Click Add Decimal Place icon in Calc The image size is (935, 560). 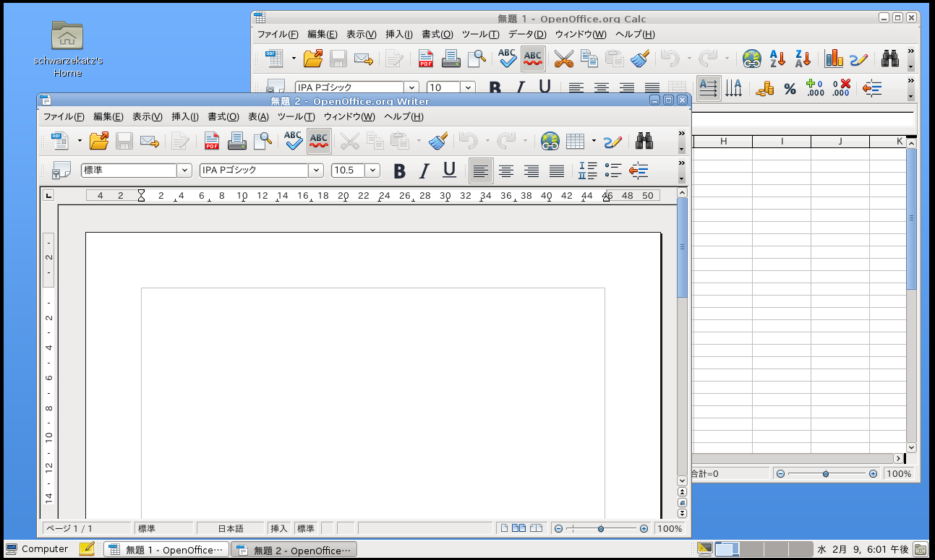815,88
